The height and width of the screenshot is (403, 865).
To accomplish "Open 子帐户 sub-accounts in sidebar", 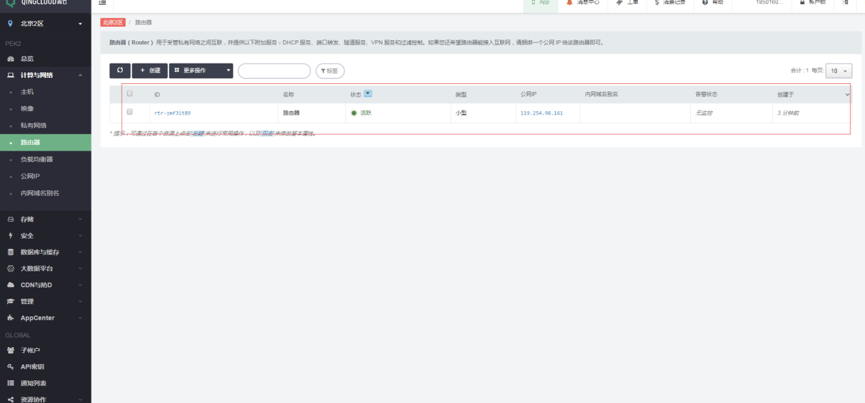I will (x=30, y=351).
